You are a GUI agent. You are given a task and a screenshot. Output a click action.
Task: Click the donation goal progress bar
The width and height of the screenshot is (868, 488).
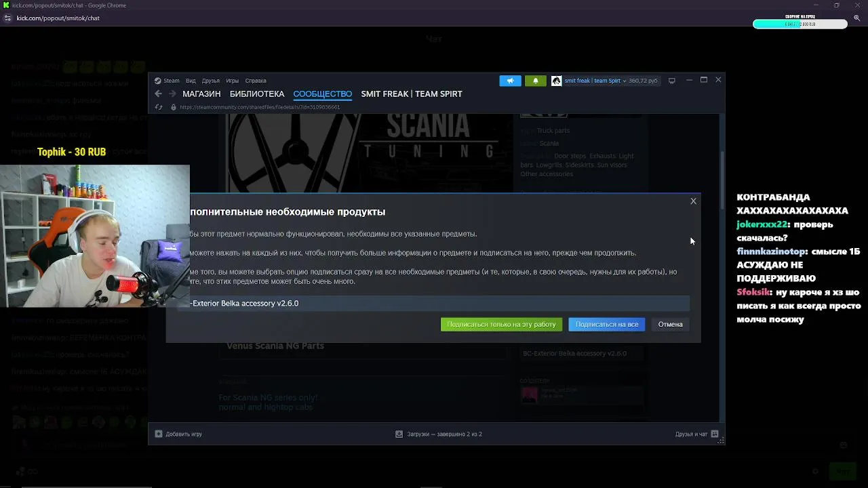pos(800,24)
